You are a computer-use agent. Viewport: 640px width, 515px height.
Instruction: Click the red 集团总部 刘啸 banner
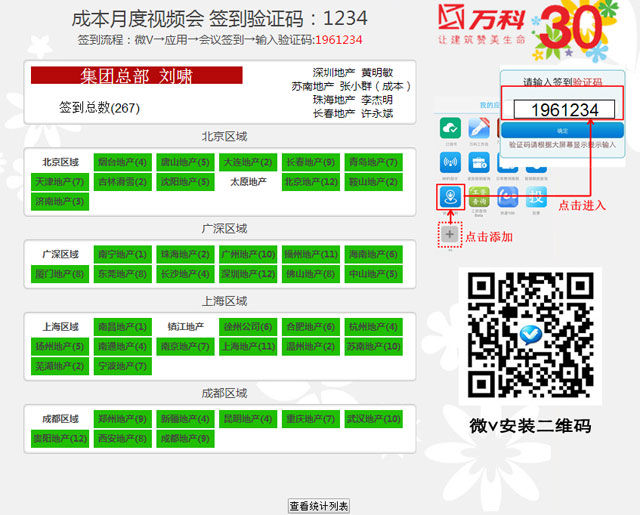[x=136, y=76]
